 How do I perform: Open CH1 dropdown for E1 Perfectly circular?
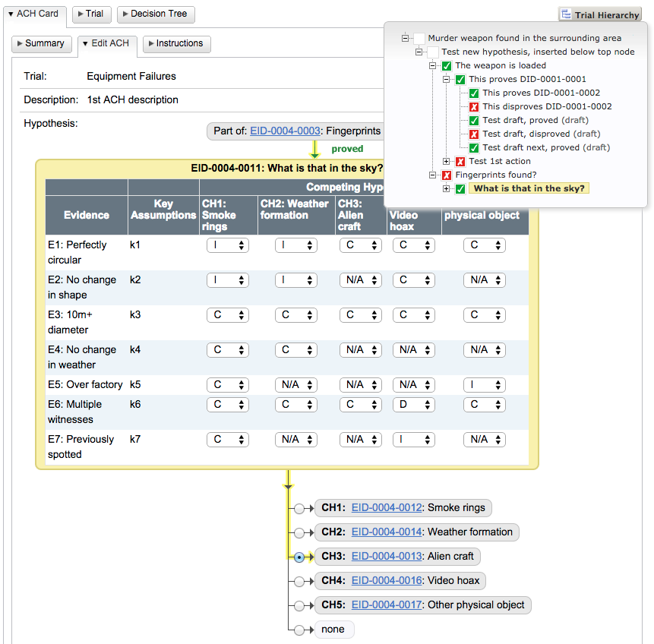point(228,245)
